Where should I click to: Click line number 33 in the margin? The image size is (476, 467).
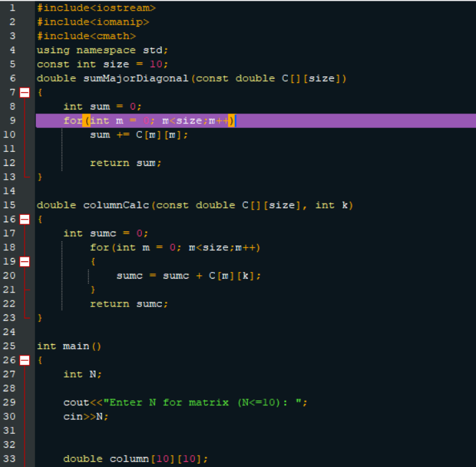tap(9, 459)
